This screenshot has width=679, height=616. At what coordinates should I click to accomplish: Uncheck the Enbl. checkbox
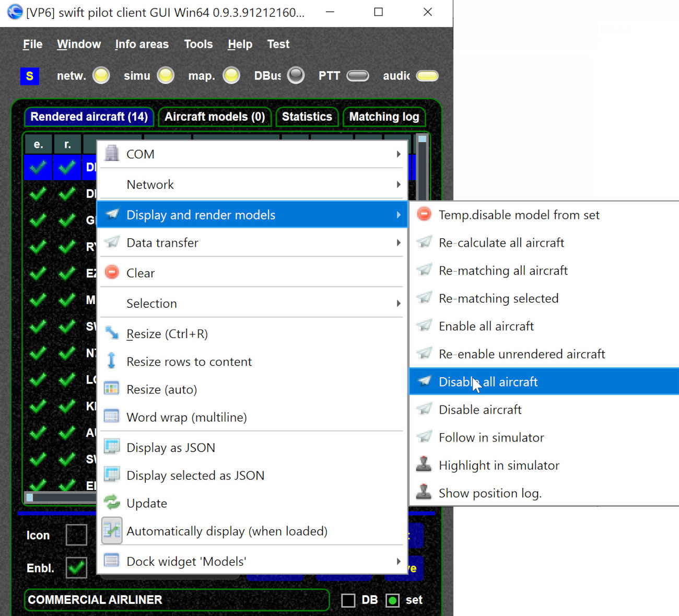(x=76, y=568)
